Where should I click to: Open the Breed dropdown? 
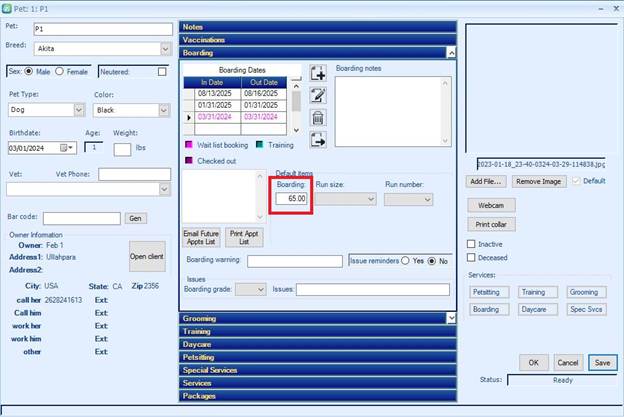[x=164, y=48]
